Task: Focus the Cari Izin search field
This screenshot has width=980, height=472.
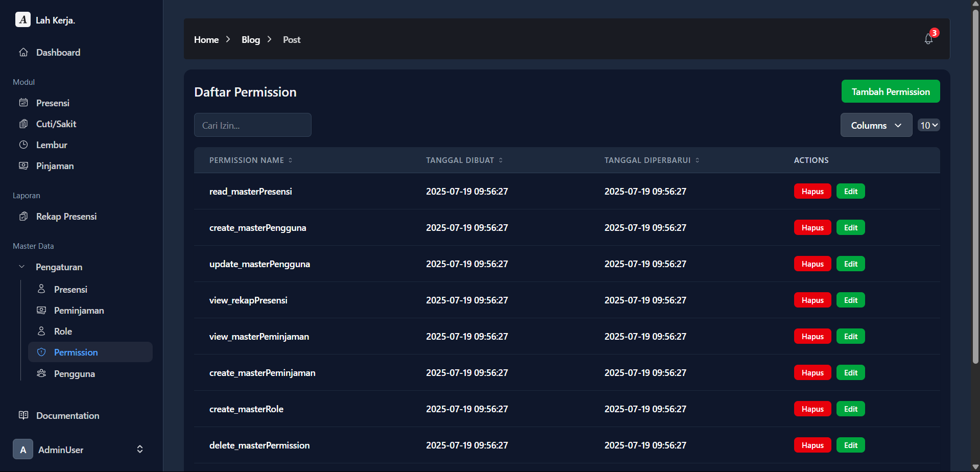Action: pyautogui.click(x=252, y=125)
